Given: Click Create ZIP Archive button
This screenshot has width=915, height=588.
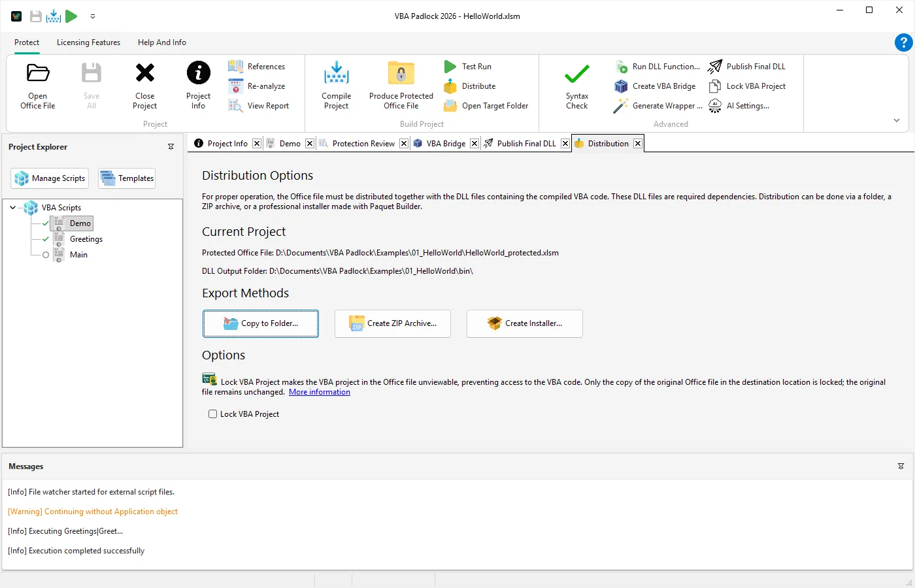Looking at the screenshot, I should click(393, 323).
